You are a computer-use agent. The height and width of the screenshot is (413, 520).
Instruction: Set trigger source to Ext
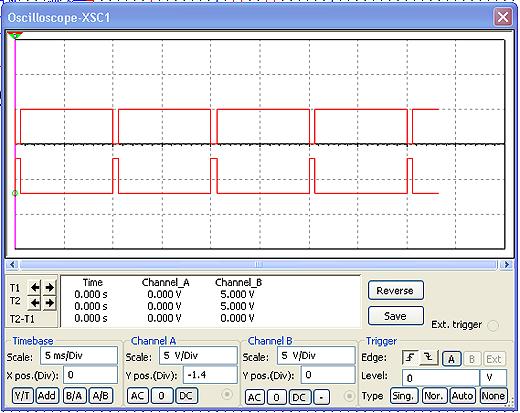point(494,359)
